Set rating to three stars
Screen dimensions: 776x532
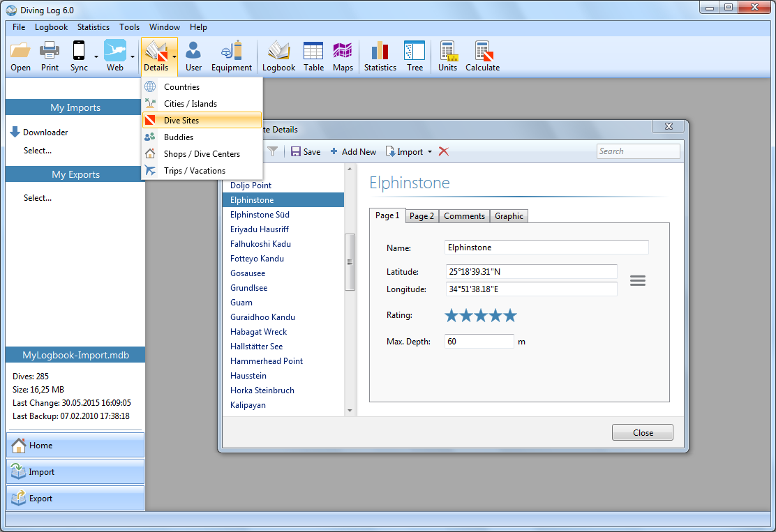click(481, 315)
